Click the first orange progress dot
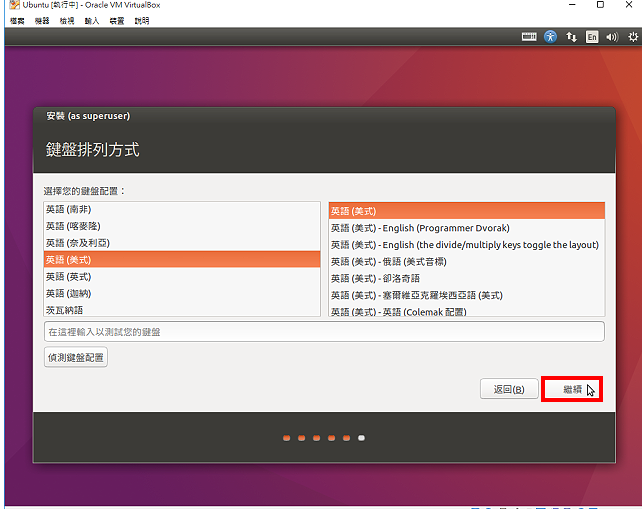Image resolution: width=642 pixels, height=509 pixels. click(287, 438)
